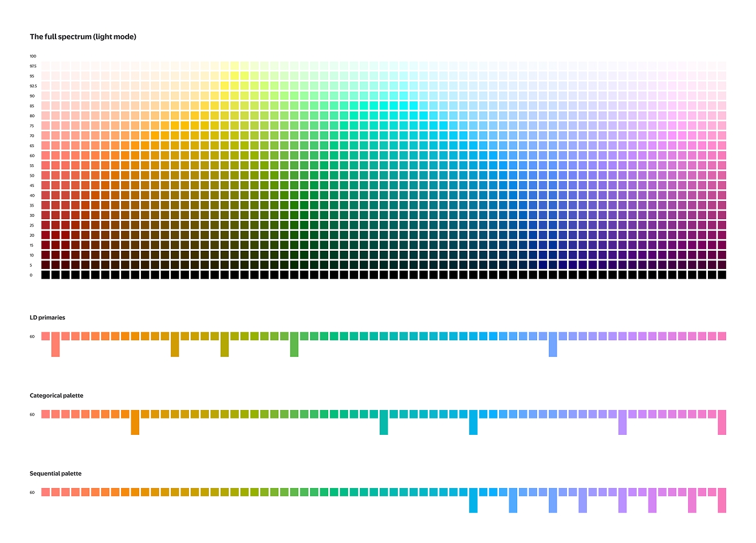Click the 97.5 lightness label in spectrum
756x543 pixels.
point(33,66)
